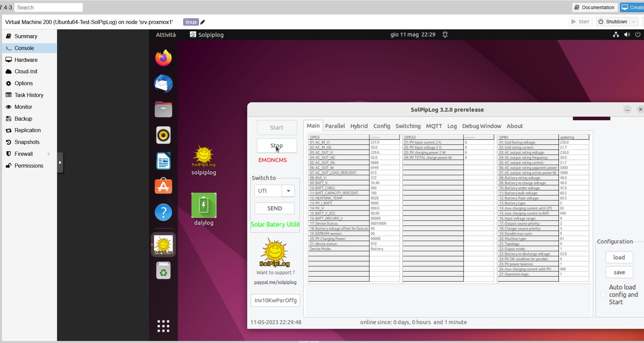Screen dimensions: 644x343
Task: Open Options in Proxmox sidebar
Action: coord(29,83)
